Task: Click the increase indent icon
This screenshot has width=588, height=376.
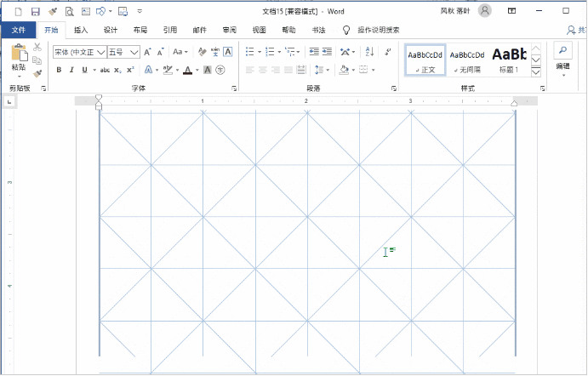Action: pos(327,52)
